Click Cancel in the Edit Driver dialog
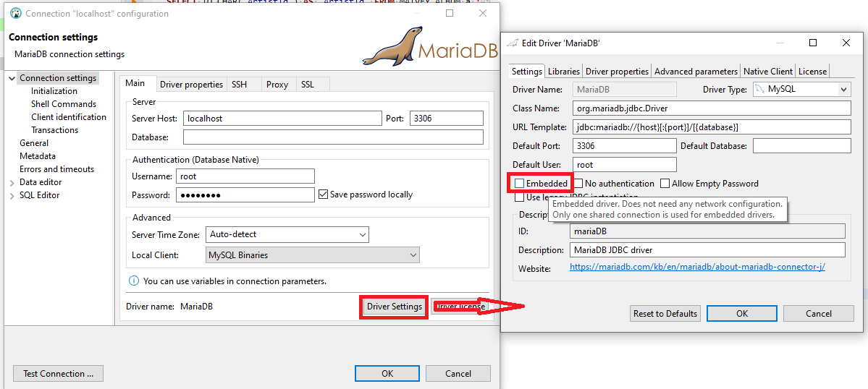This screenshot has width=868, height=389. (x=818, y=313)
